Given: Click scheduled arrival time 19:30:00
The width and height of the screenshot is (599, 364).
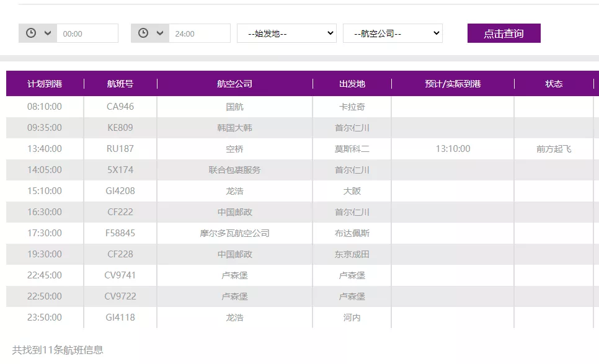Looking at the screenshot, I should [45, 254].
